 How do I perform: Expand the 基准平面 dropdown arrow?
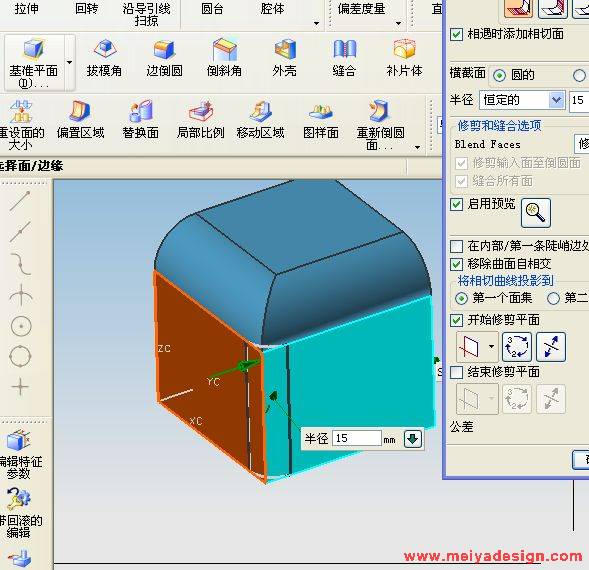pyautogui.click(x=69, y=62)
